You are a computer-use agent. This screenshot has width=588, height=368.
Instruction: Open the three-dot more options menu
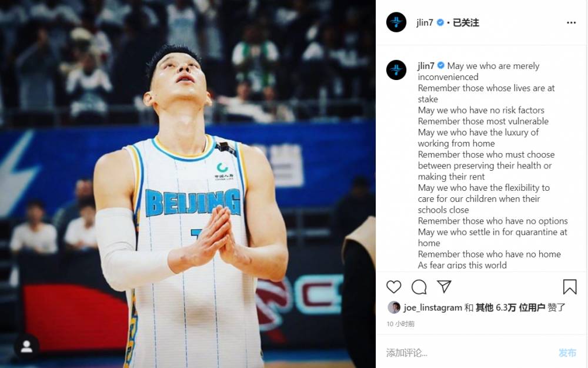[x=571, y=23]
